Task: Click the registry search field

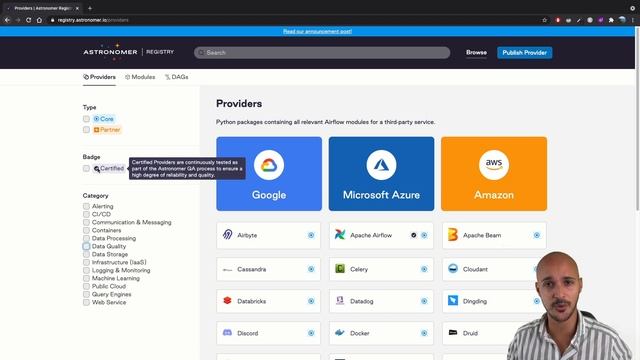Action: coord(322,52)
